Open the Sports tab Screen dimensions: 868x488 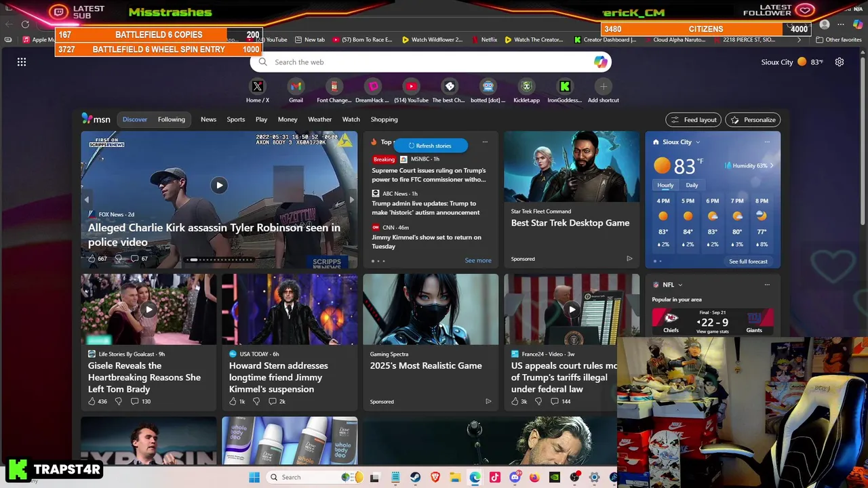[x=236, y=119]
